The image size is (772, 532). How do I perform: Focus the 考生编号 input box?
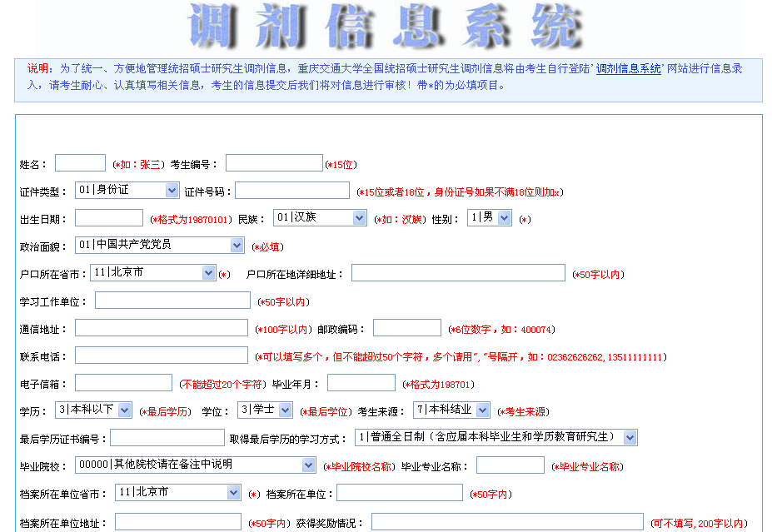(274, 163)
